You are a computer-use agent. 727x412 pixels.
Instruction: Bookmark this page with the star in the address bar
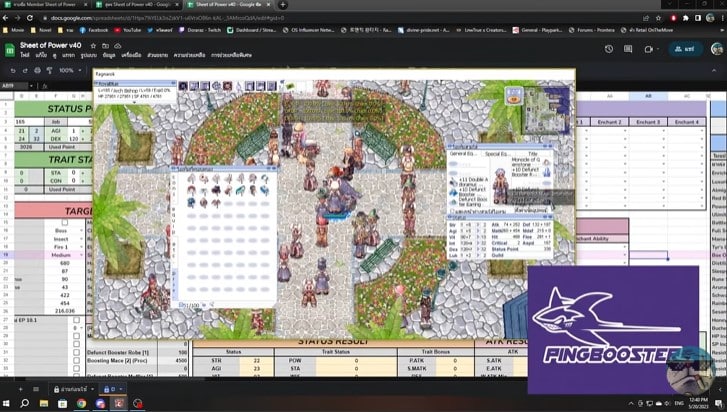click(658, 18)
